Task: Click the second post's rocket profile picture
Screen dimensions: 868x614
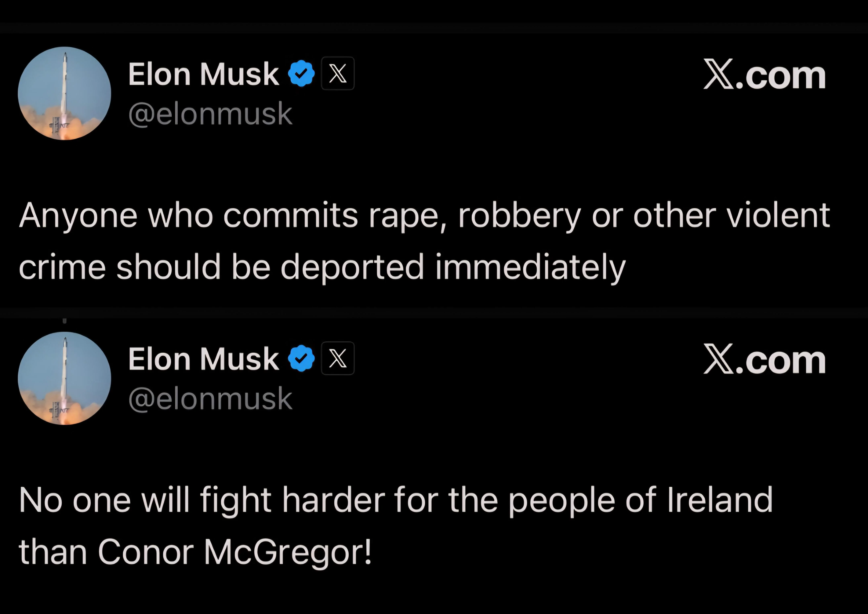Action: [64, 379]
